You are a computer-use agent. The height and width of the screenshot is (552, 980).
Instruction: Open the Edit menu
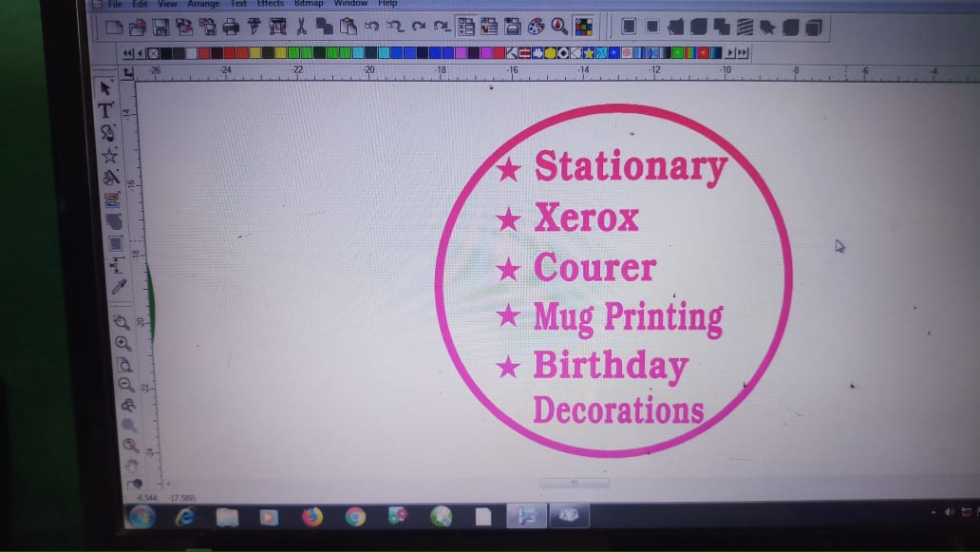140,4
